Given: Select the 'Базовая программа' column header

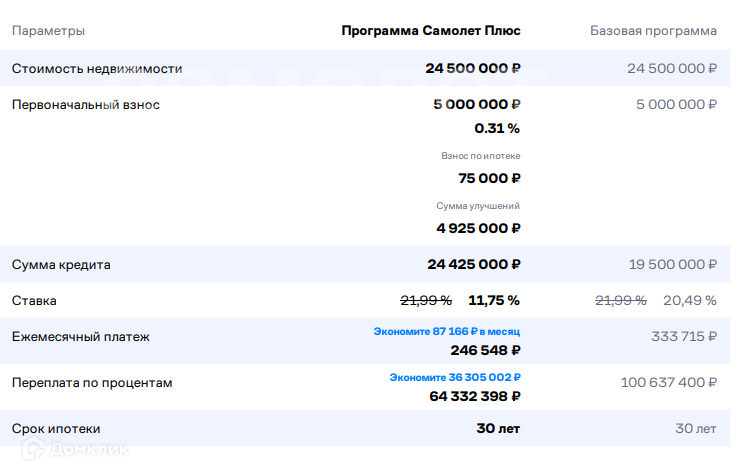Looking at the screenshot, I should click(653, 31).
